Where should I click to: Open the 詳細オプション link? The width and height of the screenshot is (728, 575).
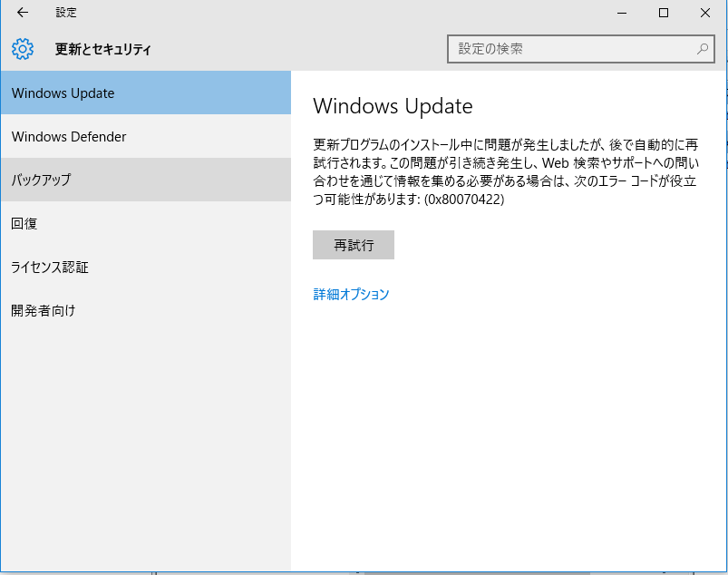tap(351, 294)
